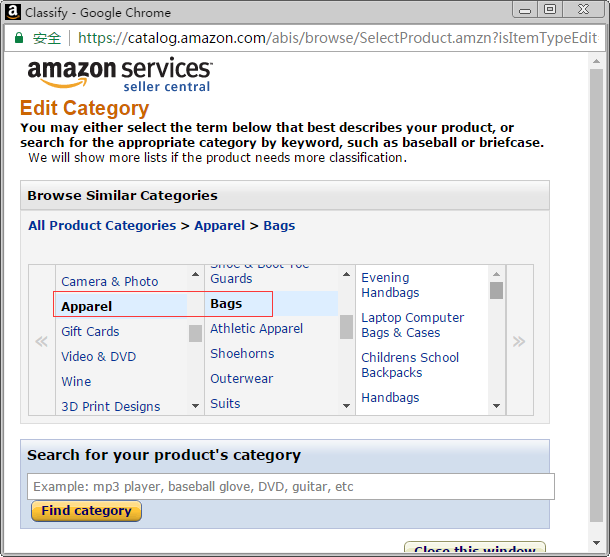The width and height of the screenshot is (610, 557).
Task: Click the Apparel breadcrumb link
Action: [219, 226]
